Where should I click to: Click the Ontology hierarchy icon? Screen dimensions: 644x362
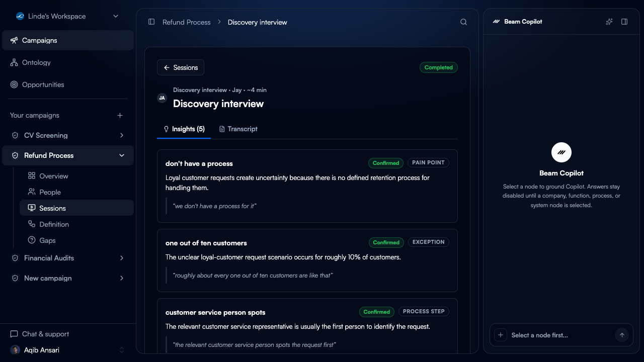pos(14,62)
